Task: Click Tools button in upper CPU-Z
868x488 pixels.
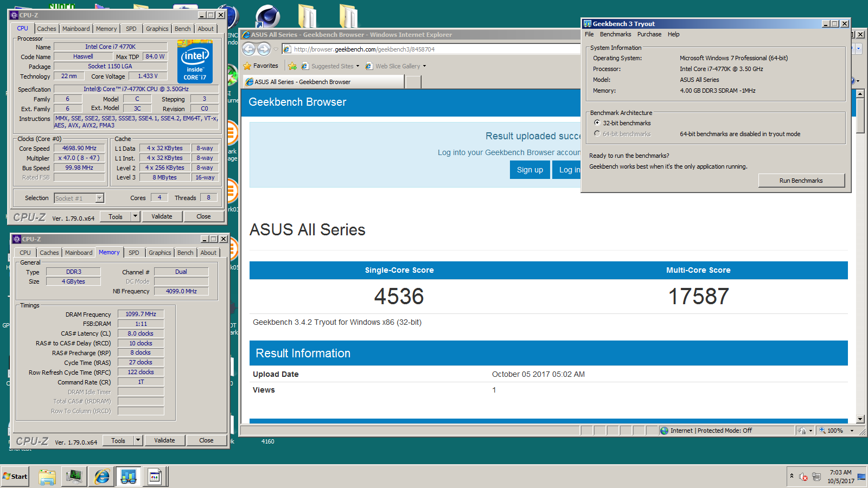Action: coord(116,216)
